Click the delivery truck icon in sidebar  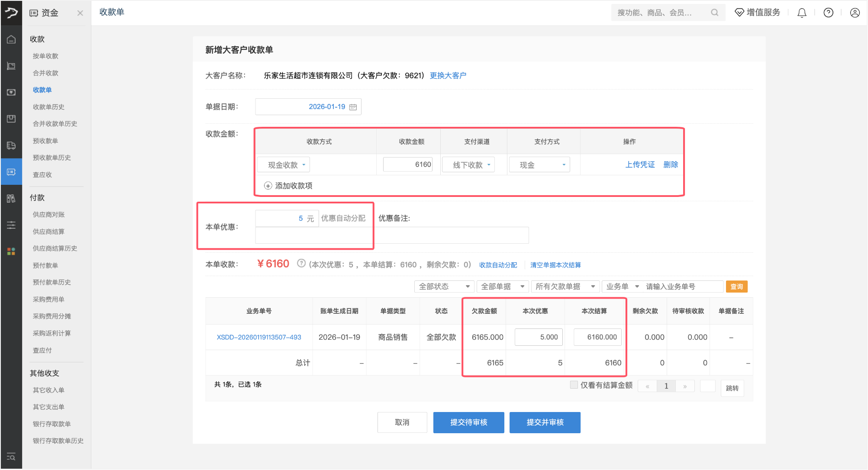[x=11, y=145]
